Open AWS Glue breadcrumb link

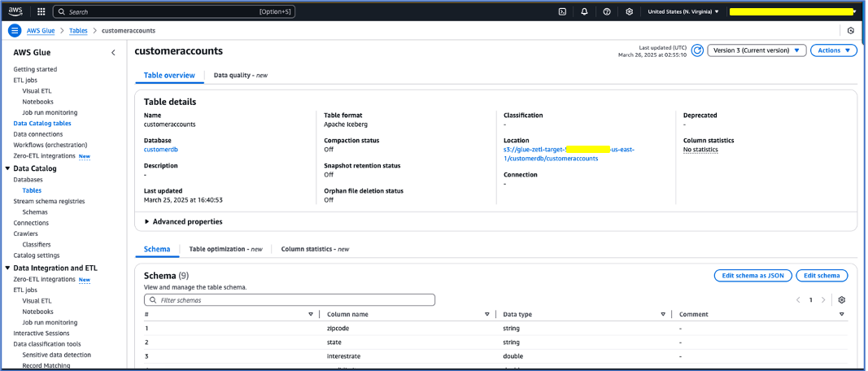click(41, 30)
